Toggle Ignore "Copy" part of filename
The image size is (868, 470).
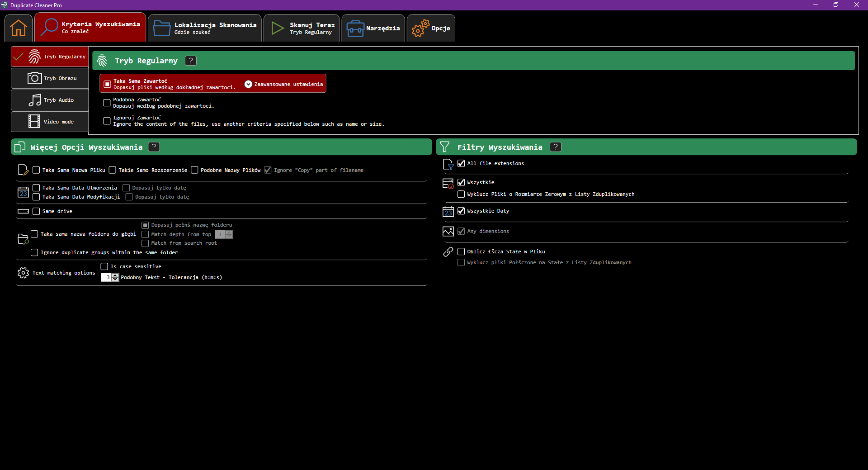pos(268,170)
